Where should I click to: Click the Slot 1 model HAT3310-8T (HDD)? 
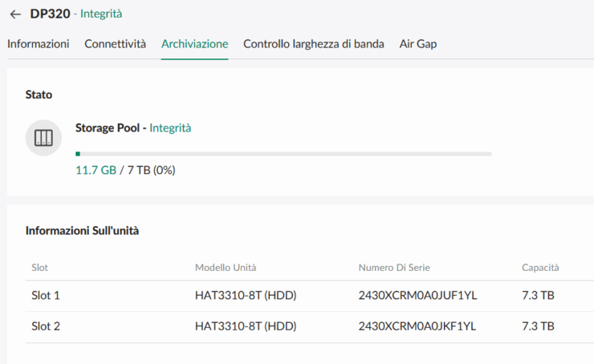point(246,296)
